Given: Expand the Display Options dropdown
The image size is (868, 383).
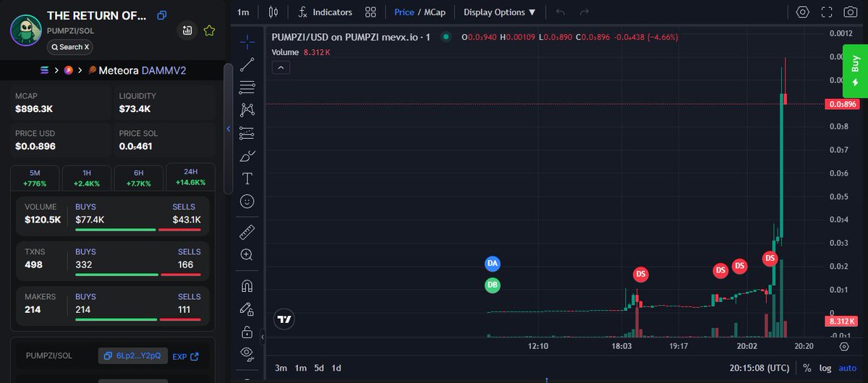Looking at the screenshot, I should point(500,12).
